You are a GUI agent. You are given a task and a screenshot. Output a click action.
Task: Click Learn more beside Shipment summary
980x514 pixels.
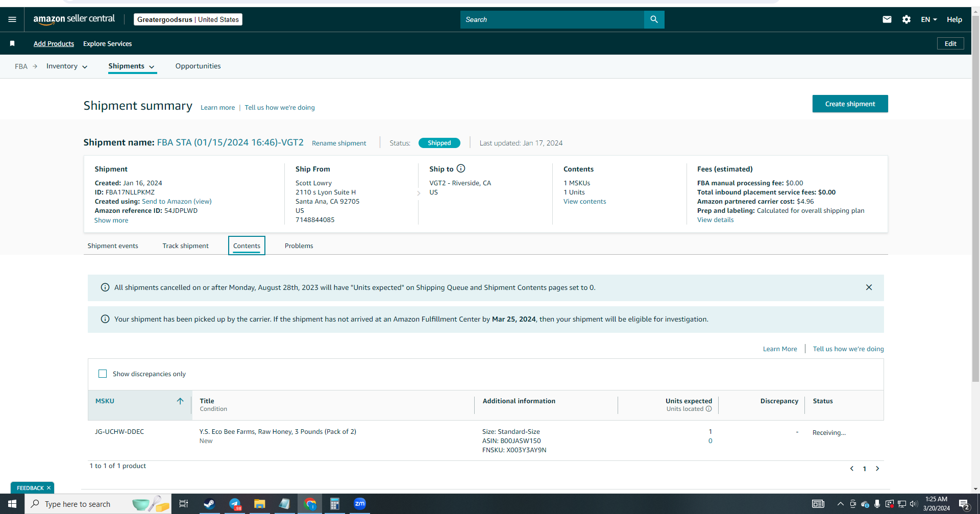(x=217, y=107)
